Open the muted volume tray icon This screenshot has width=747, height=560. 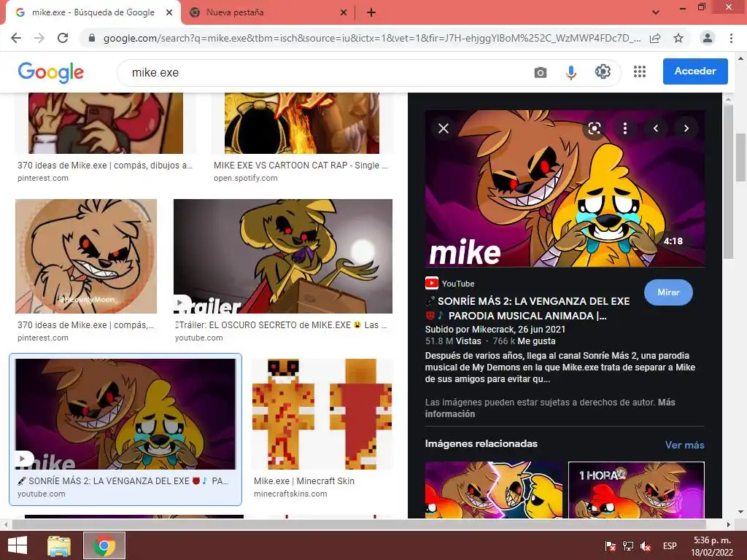coord(646,546)
